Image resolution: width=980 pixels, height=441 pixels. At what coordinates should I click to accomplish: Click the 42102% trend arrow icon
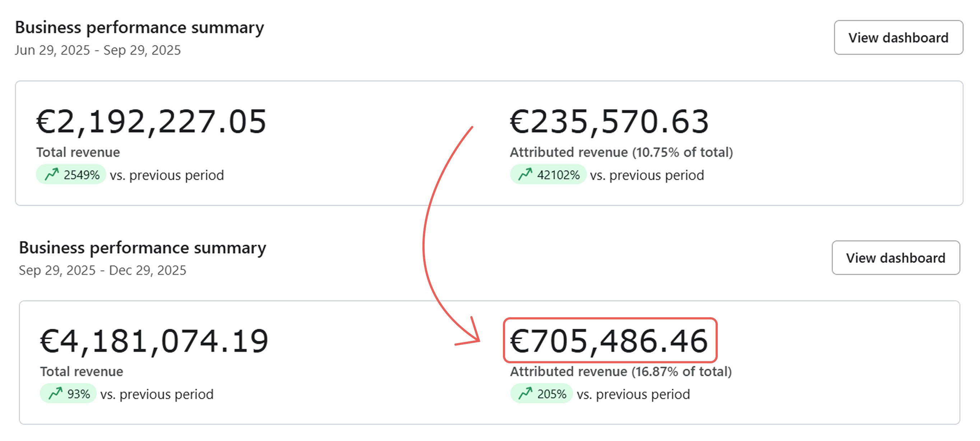coord(525,174)
